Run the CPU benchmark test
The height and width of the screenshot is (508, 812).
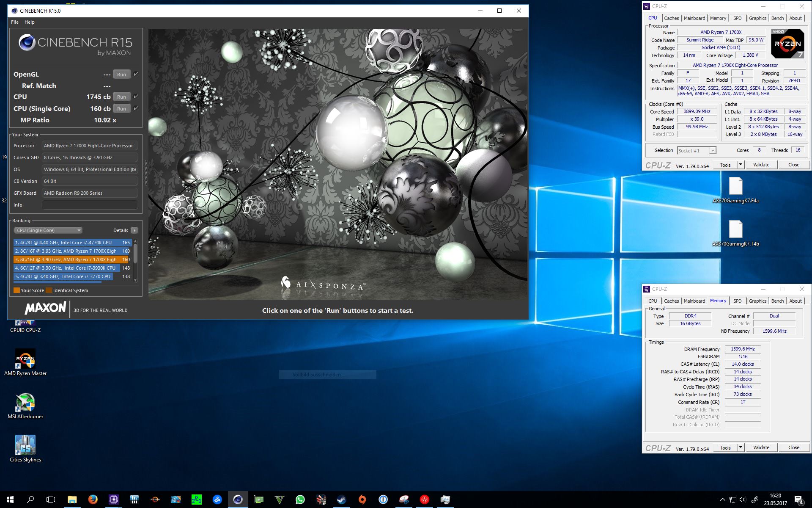(121, 97)
